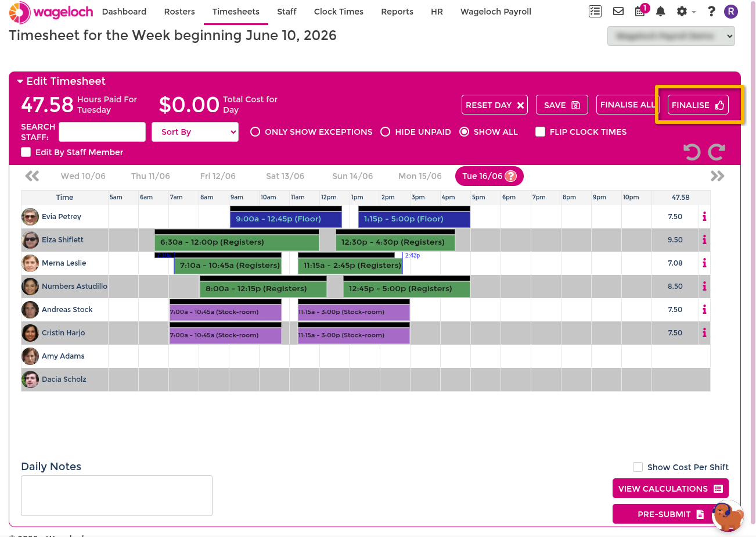Open the settings gear icon
This screenshot has height=537, width=756.
[x=682, y=11]
